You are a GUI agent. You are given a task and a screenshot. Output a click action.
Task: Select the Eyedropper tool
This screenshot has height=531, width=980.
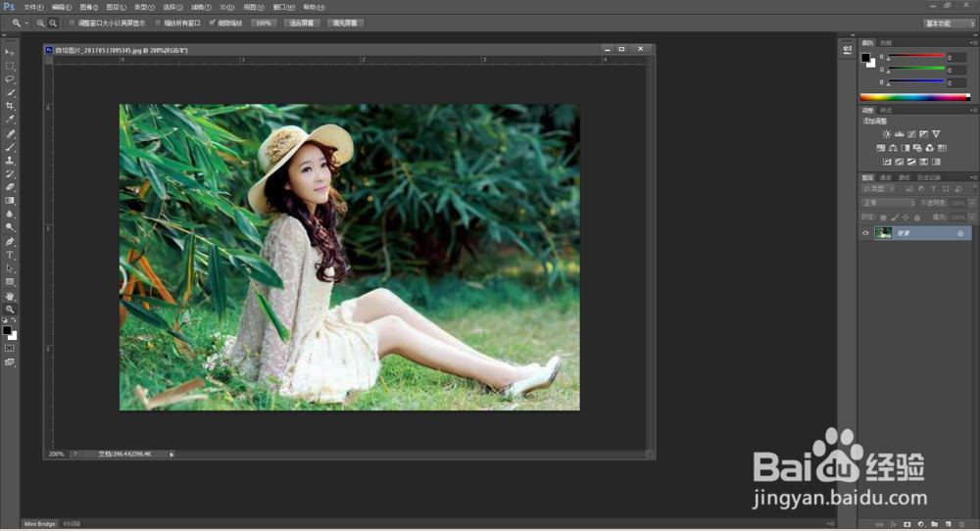coord(10,120)
